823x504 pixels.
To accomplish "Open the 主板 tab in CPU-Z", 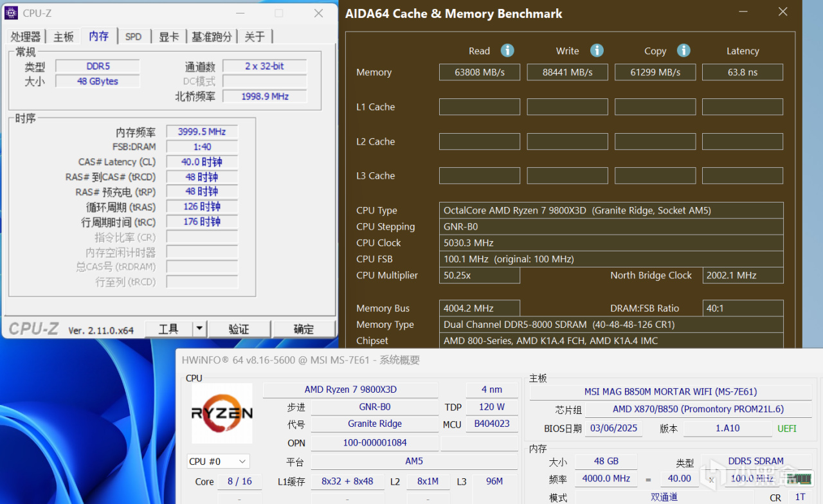I will click(x=64, y=37).
